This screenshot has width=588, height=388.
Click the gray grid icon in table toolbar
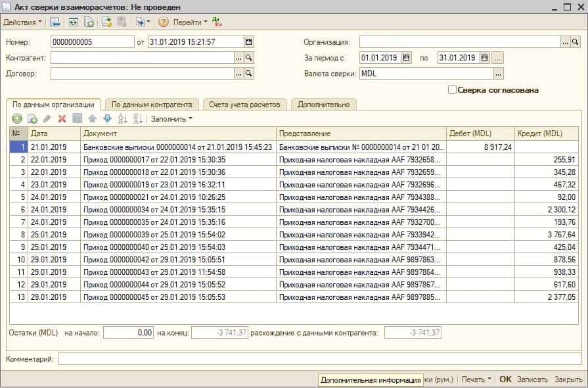[78, 119]
